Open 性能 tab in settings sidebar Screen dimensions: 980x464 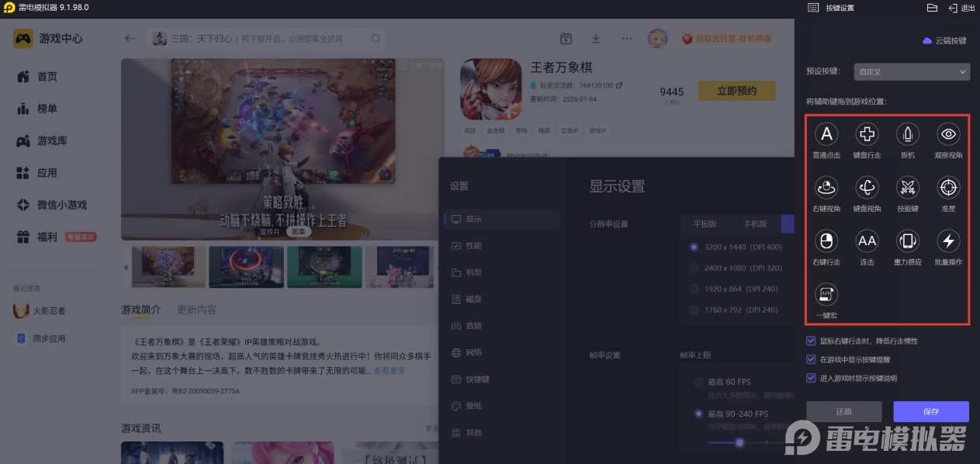click(x=502, y=246)
